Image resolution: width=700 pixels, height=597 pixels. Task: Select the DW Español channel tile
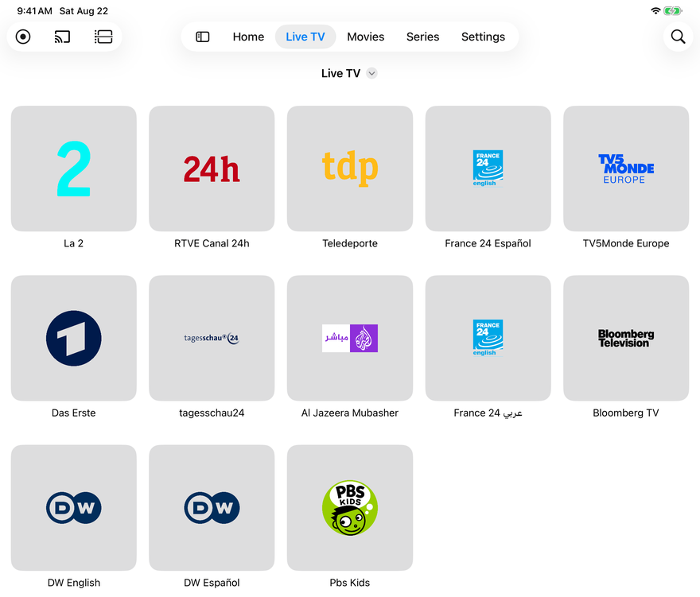tap(212, 508)
